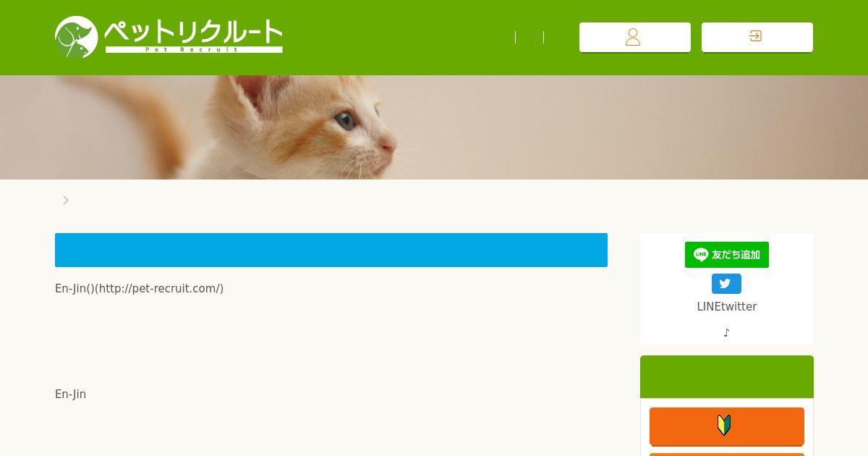
Task: Click the LINE speech bubble icon
Action: [x=700, y=255]
